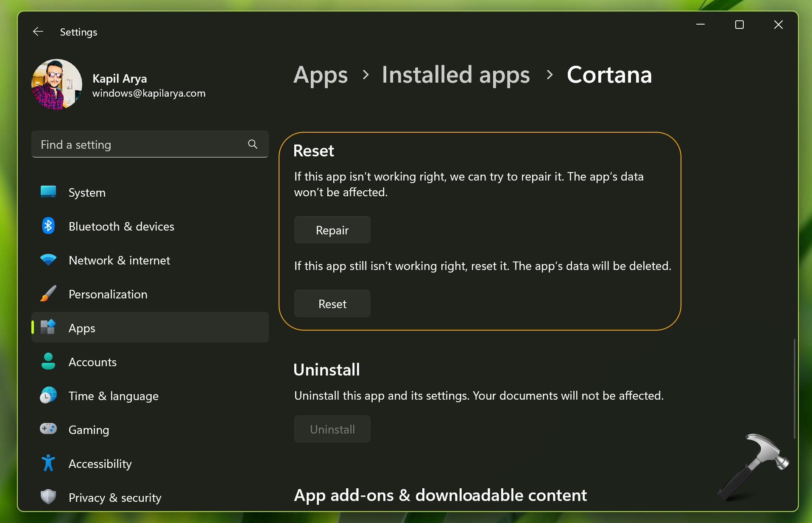Click the Accounts person icon
This screenshot has height=523, width=812.
pyautogui.click(x=48, y=362)
